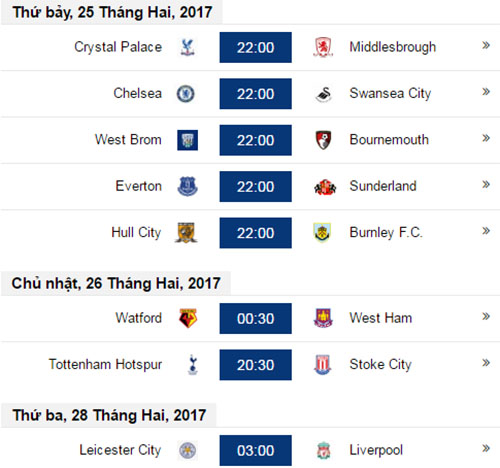Select the Chelsea club badge

[x=186, y=94]
